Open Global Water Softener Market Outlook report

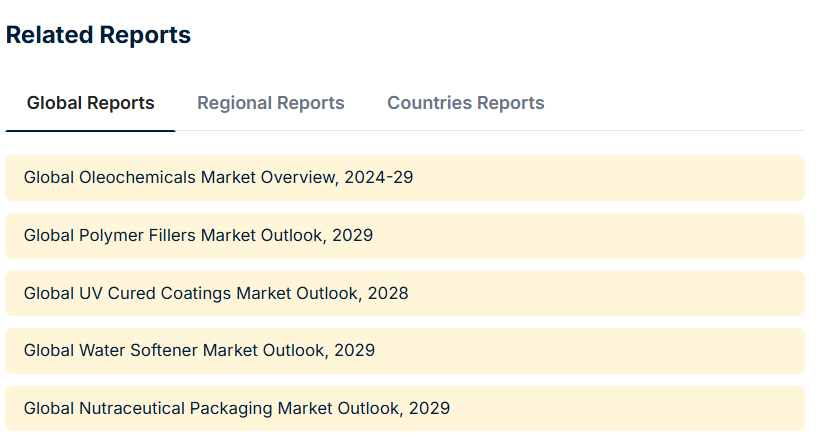[x=199, y=350]
